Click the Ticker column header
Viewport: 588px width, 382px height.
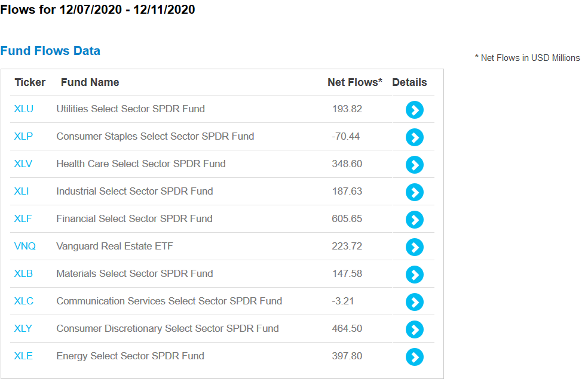(30, 82)
